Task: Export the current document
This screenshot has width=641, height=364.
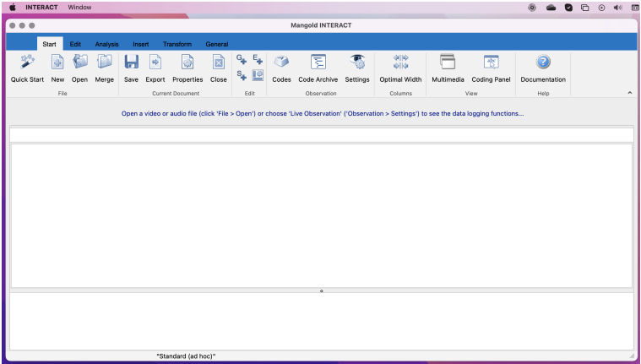Action: click(x=155, y=68)
